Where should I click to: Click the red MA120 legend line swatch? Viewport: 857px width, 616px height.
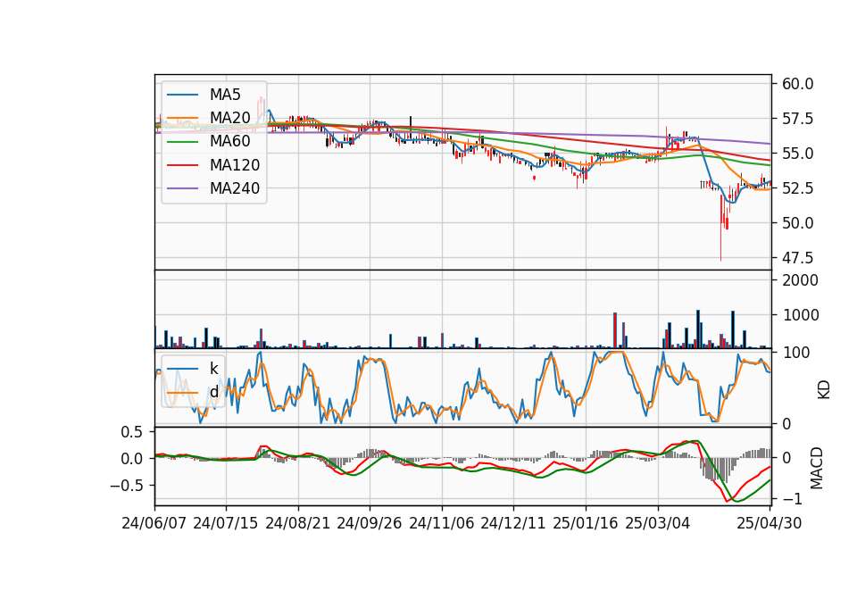182,165
